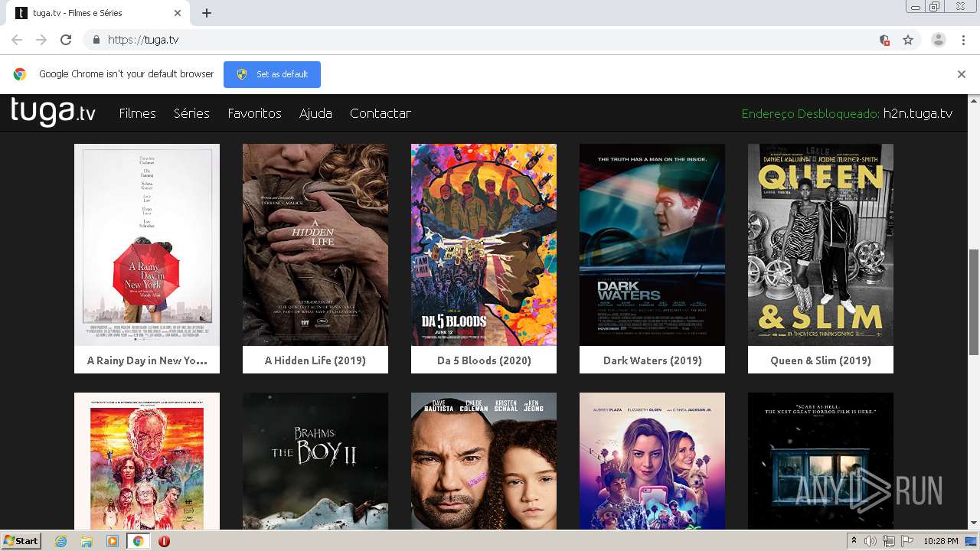
Task: Click the network tray icon
Action: (x=888, y=541)
